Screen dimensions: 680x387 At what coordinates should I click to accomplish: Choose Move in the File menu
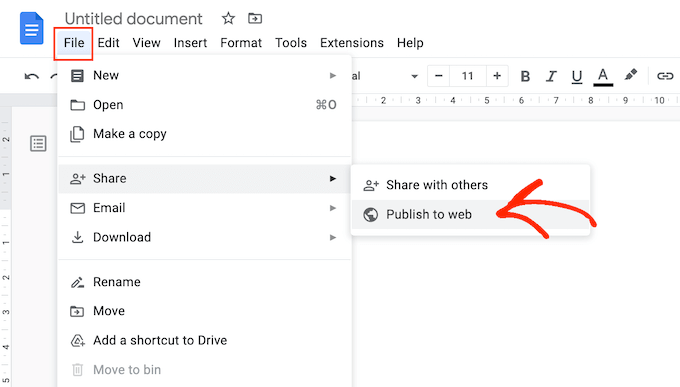[204, 311]
